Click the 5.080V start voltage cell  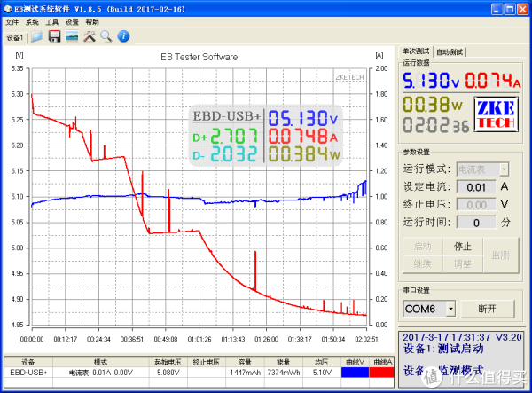pyautogui.click(x=168, y=373)
